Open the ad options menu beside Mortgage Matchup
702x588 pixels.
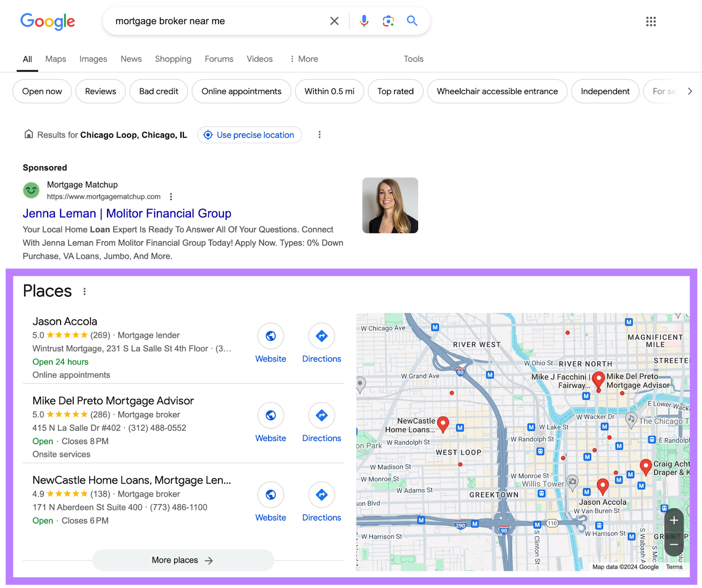[171, 197]
